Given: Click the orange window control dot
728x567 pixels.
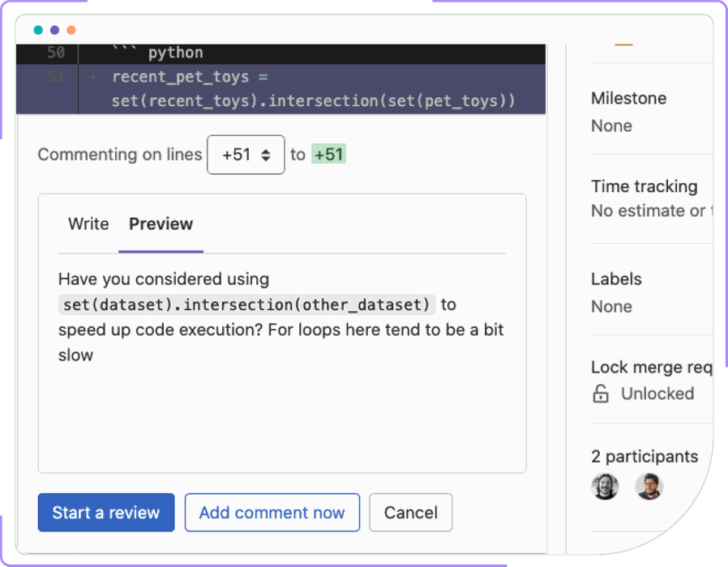Looking at the screenshot, I should pyautogui.click(x=71, y=30).
